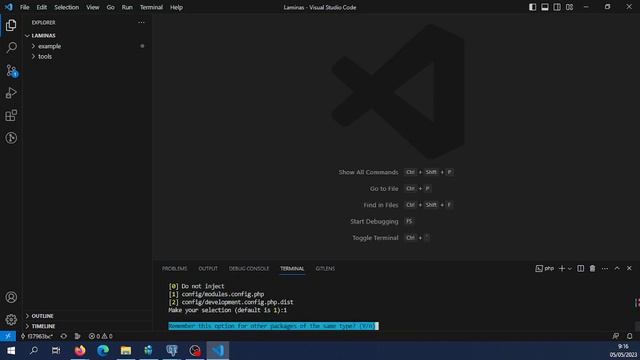Click the feedback icon in status bar
This screenshot has height=360, width=640.
pyautogui.click(x=616, y=336)
